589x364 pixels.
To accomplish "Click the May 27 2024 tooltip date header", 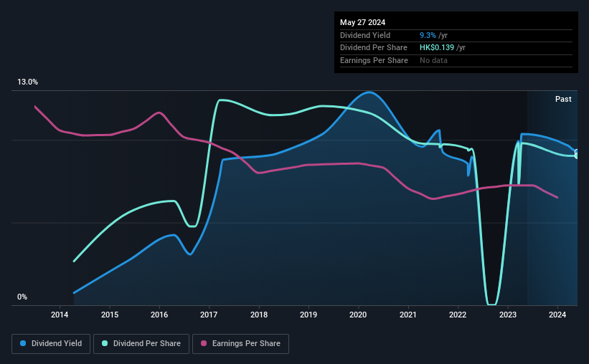I will (x=362, y=22).
